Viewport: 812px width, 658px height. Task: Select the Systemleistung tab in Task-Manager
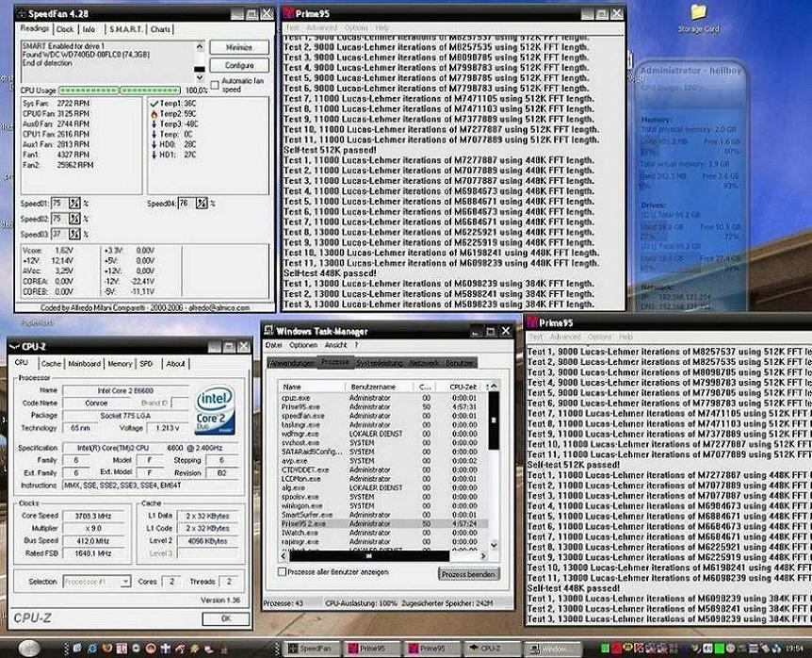pos(379,363)
